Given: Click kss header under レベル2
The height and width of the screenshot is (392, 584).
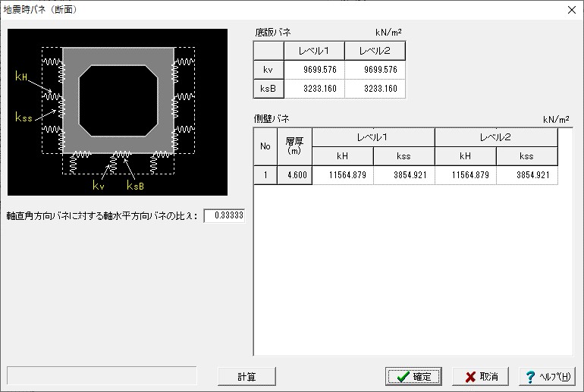Looking at the screenshot, I should pyautogui.click(x=527, y=156).
